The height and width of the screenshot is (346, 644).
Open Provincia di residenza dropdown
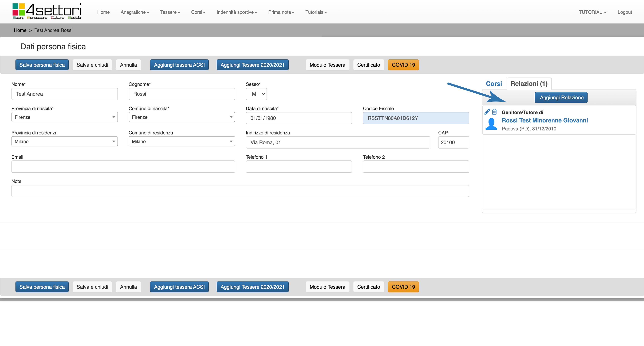[x=64, y=141]
